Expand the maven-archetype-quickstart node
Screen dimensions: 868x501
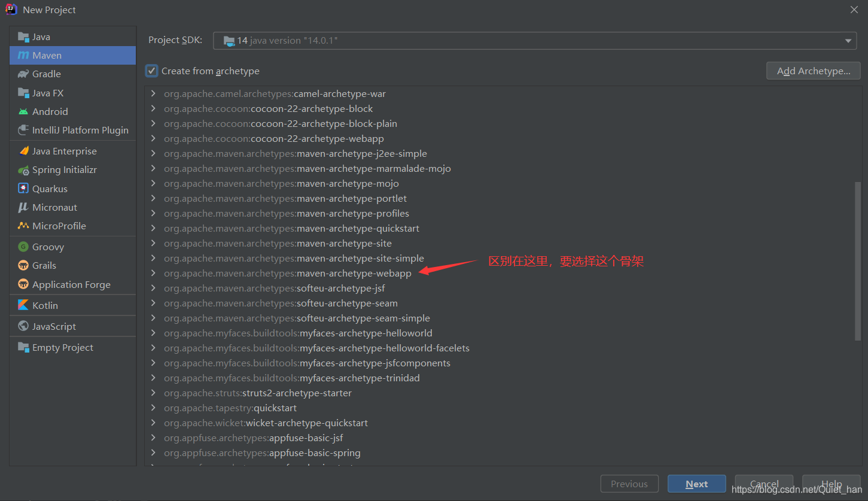pos(154,228)
